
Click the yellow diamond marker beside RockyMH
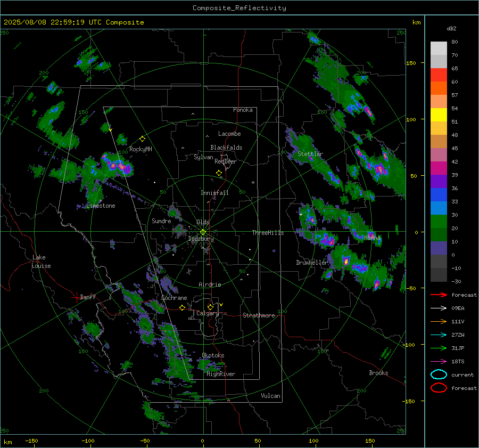[142, 139]
